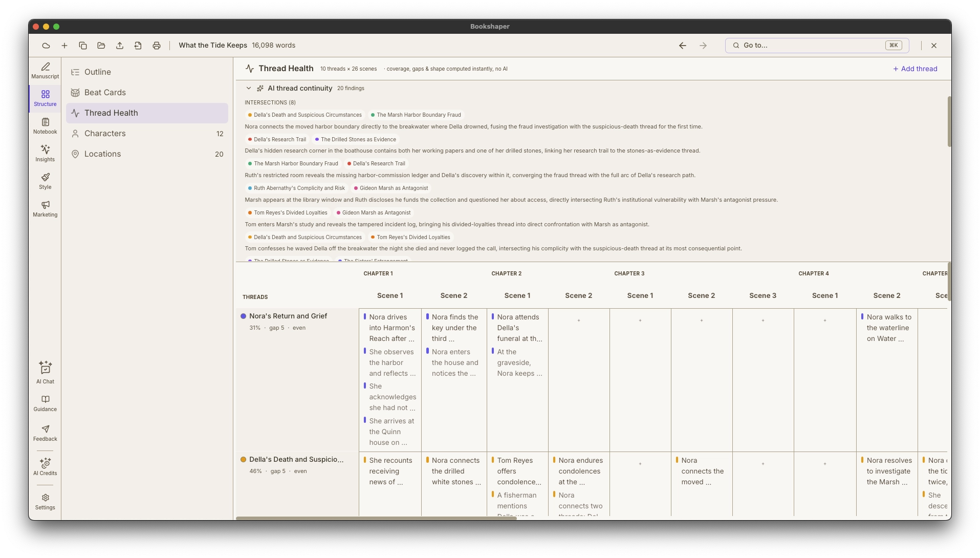Open AI Chat

click(45, 373)
